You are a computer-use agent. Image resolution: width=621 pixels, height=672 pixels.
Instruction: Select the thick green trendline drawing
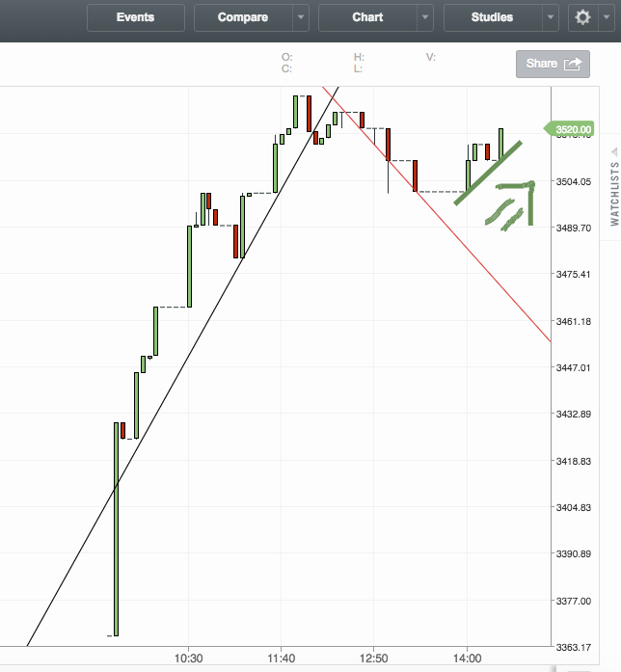click(x=489, y=174)
